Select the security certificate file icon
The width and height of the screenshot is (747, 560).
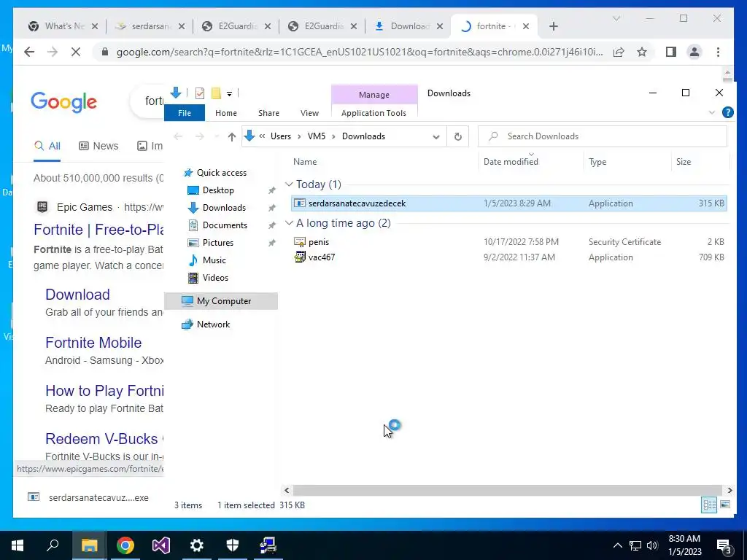pos(300,242)
